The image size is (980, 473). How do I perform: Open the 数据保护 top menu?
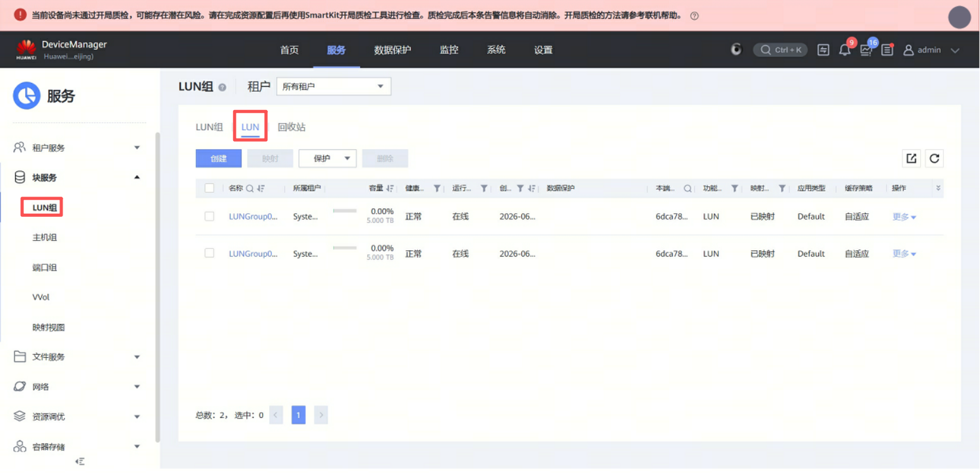click(392, 50)
